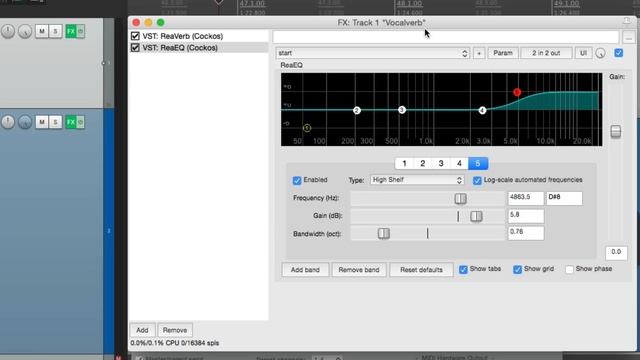Click the first track's pan knob
The width and height of the screenshot is (640, 360).
point(24,31)
